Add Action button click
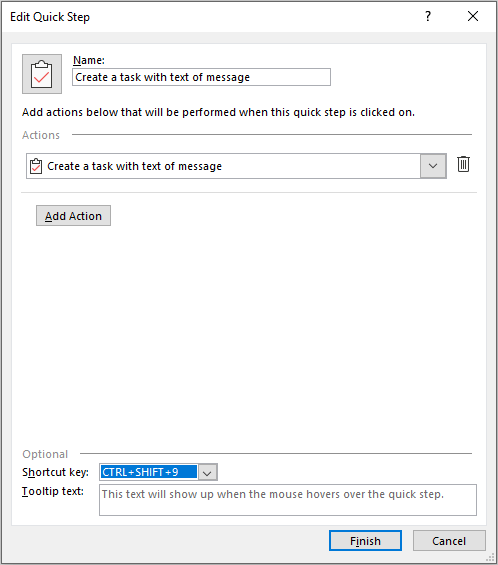 pos(74,216)
